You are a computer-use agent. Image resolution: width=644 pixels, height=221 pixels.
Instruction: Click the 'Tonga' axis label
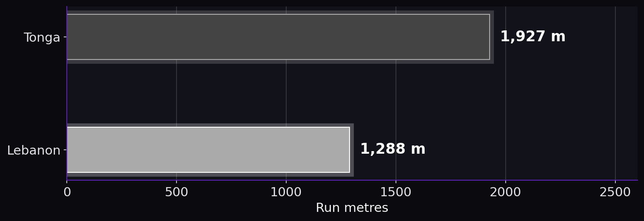[x=42, y=38]
